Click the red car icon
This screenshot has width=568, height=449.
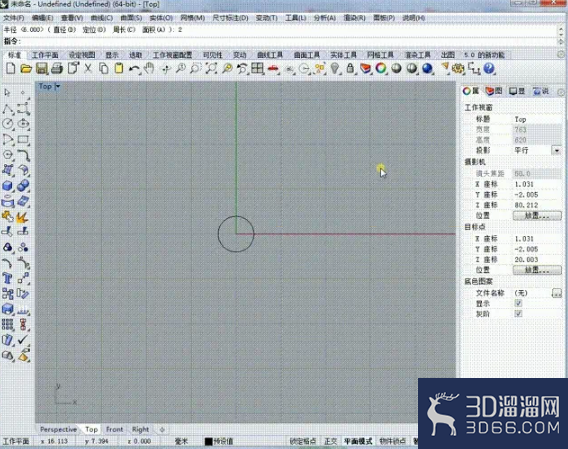pos(273,68)
